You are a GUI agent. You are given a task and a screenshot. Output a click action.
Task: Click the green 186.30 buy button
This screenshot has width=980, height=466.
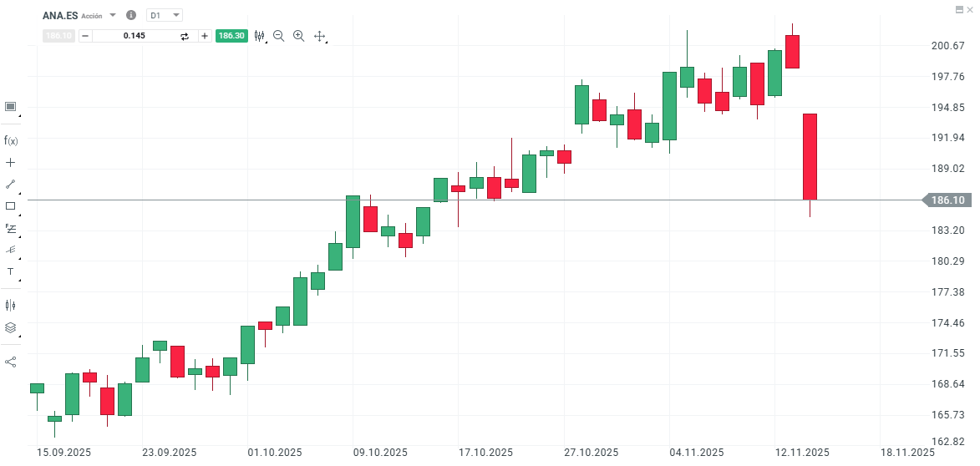(x=231, y=36)
